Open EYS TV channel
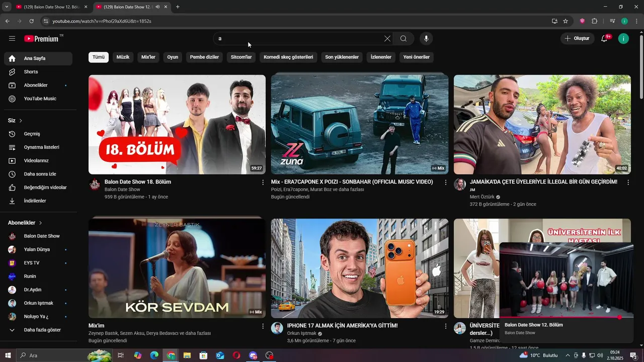This screenshot has height=362, width=644. (x=38, y=263)
